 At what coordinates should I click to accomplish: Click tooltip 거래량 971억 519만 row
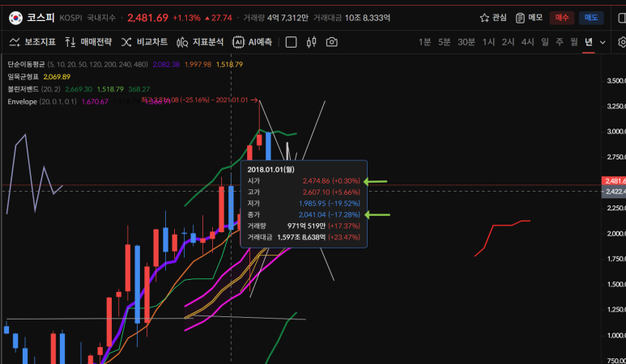pyautogui.click(x=304, y=226)
